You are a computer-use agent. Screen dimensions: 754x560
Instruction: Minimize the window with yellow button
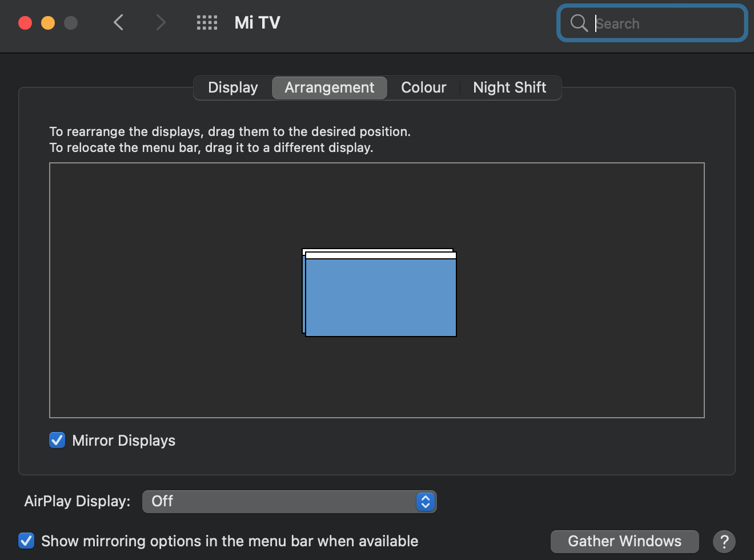point(48,23)
